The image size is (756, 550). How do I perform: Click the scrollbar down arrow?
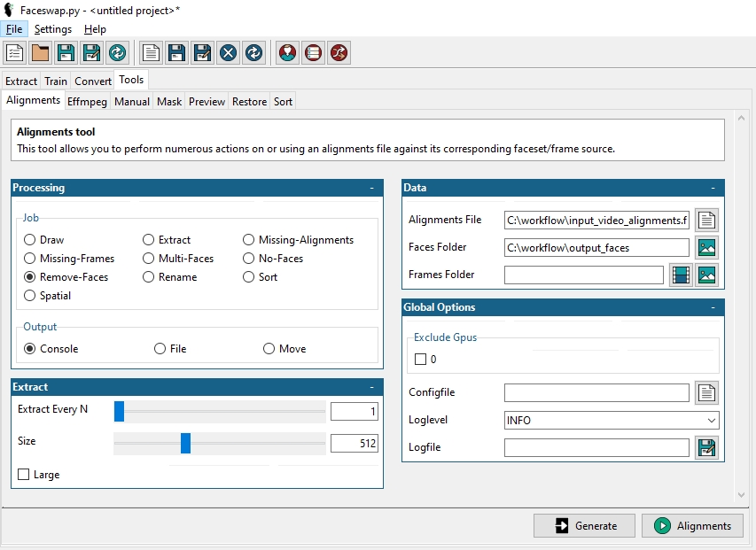click(741, 495)
